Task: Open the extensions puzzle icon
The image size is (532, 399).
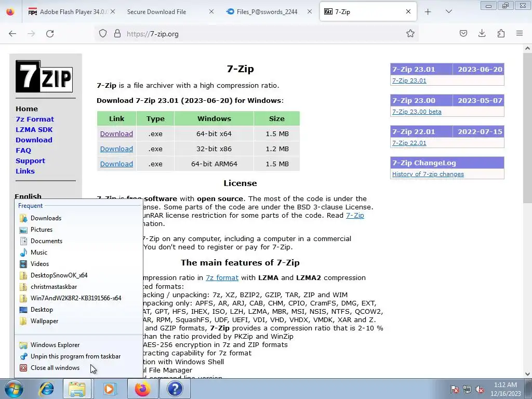Action: pos(501,34)
